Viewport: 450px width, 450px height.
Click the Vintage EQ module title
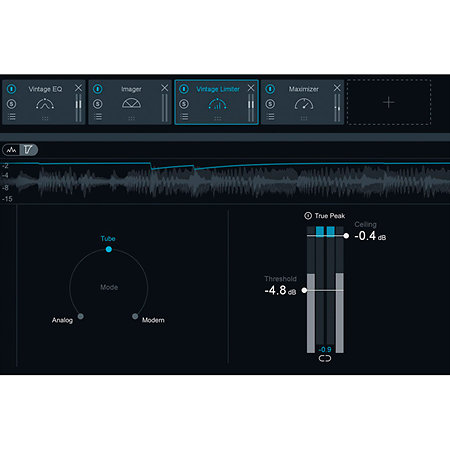(45, 89)
